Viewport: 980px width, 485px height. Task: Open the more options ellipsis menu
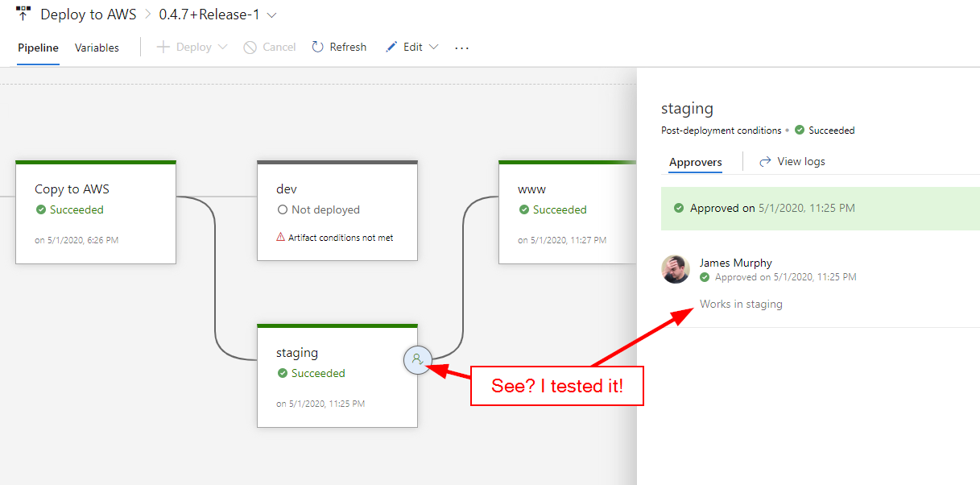click(x=461, y=48)
